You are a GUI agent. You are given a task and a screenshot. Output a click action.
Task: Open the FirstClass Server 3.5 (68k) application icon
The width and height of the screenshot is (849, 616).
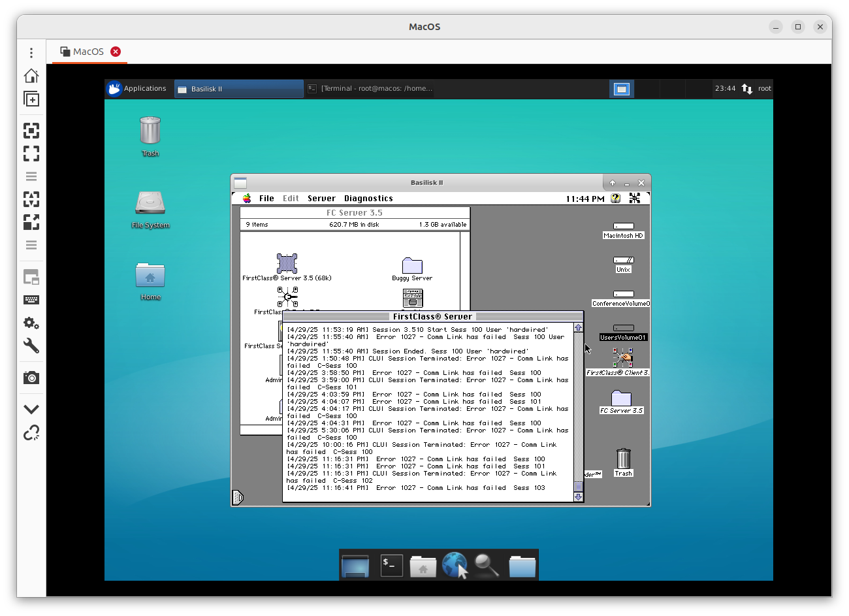[287, 263]
